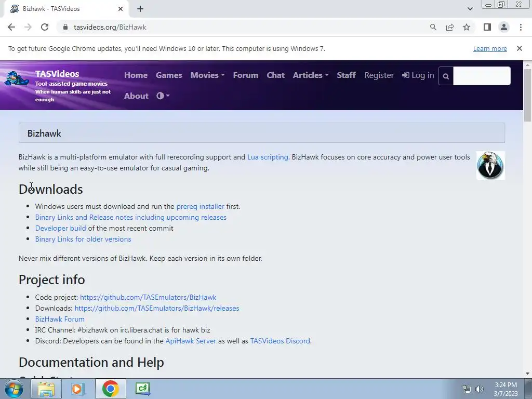Reload the page with the refresh icon

point(45,27)
